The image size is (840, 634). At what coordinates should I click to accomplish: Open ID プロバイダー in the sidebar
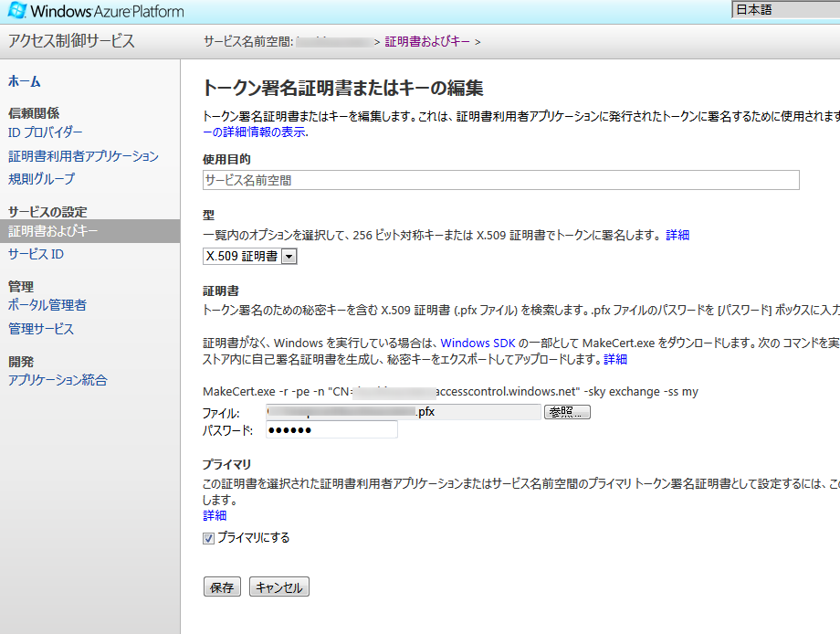point(45,132)
